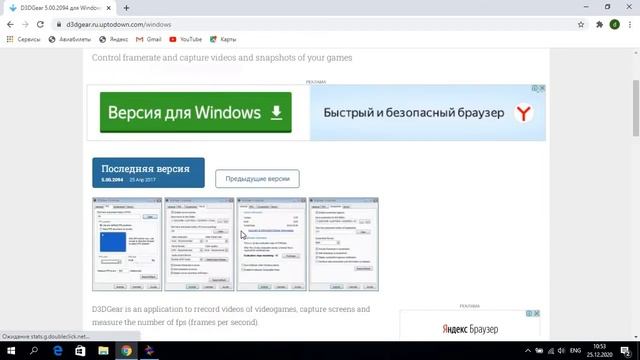Show hidden tray icons chevron

tap(527, 351)
